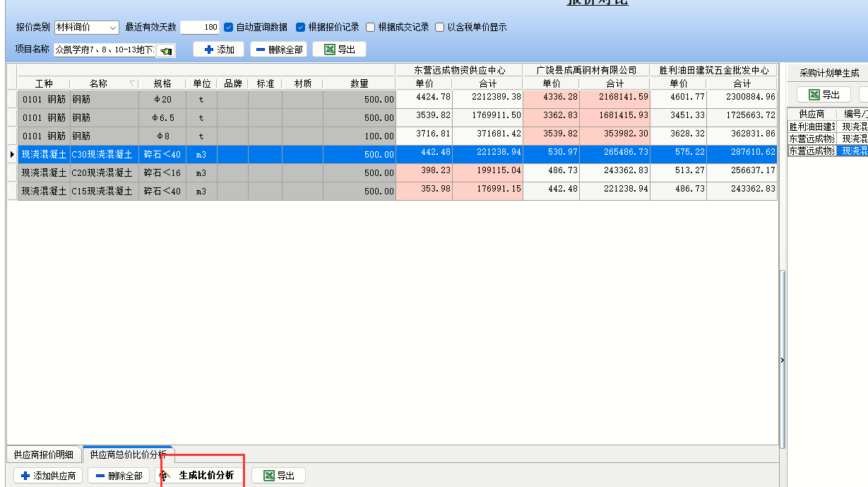Collapse right panel using splitter arrow
The width and height of the screenshot is (868, 487).
782,360
